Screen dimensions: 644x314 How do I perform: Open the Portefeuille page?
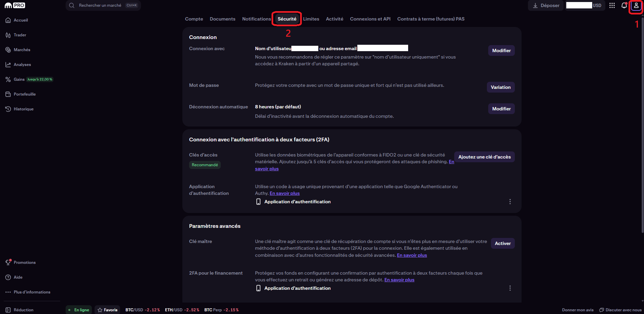point(25,94)
